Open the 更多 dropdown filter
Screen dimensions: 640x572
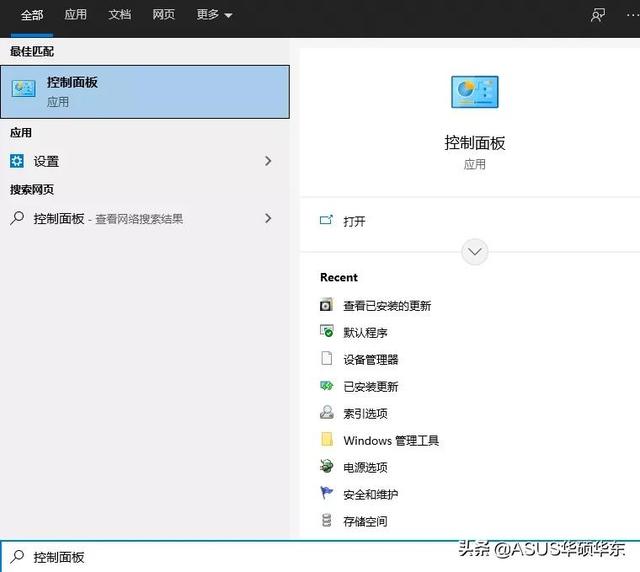pyautogui.click(x=214, y=15)
